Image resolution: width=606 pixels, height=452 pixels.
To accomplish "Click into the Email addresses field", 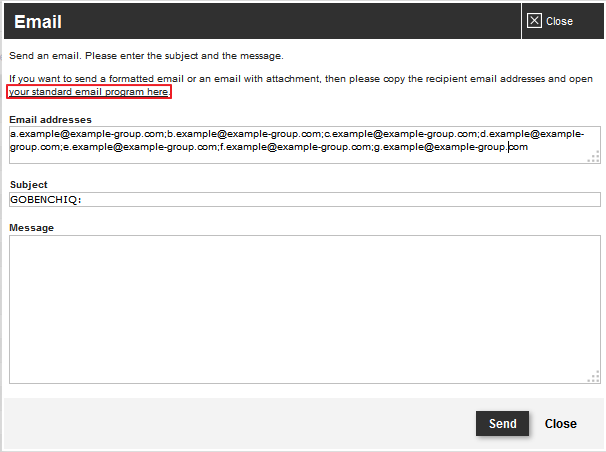I will click(305, 145).
